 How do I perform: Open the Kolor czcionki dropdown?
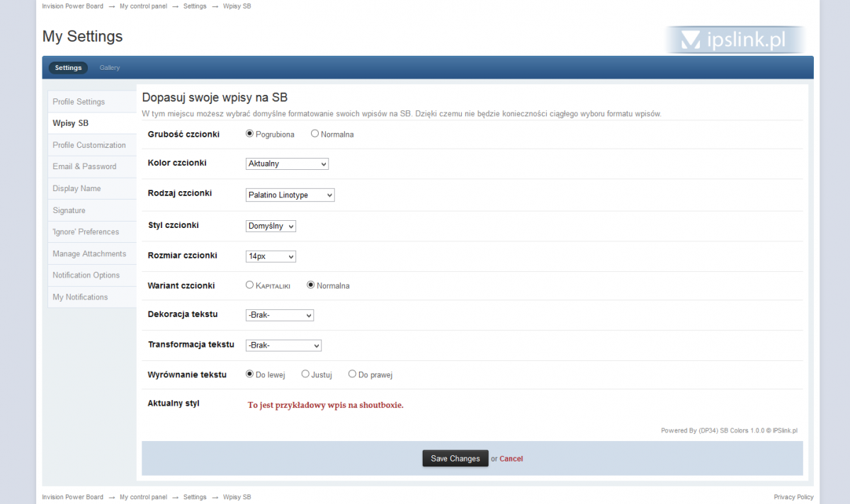287,164
